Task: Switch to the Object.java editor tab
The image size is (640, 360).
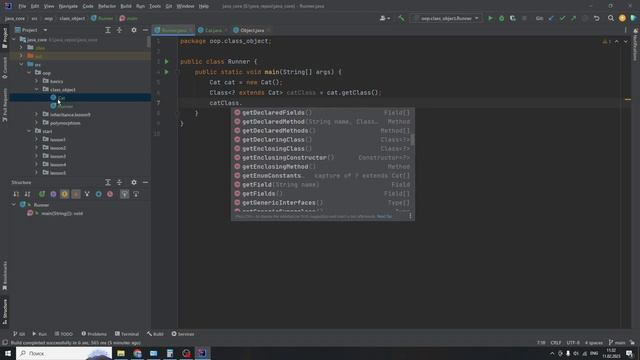Action: (x=251, y=30)
